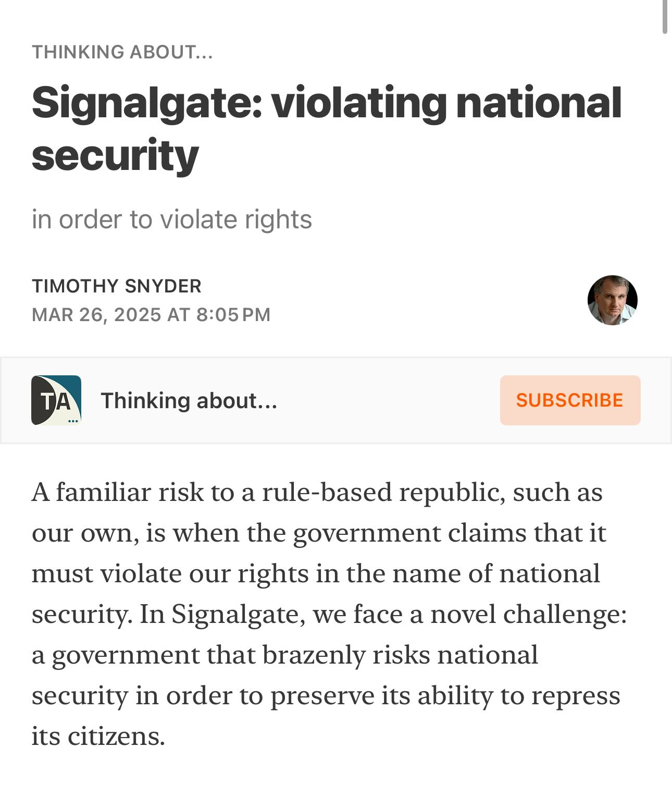Click the author name Timothy Snyder
672x796 pixels.
pyautogui.click(x=117, y=286)
